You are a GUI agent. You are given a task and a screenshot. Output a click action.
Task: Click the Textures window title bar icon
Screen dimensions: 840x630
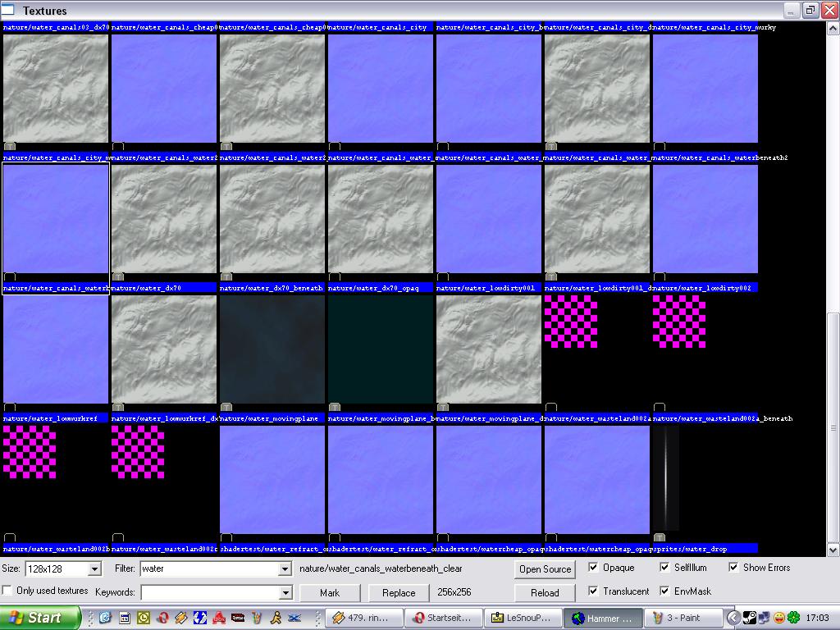click(8, 10)
